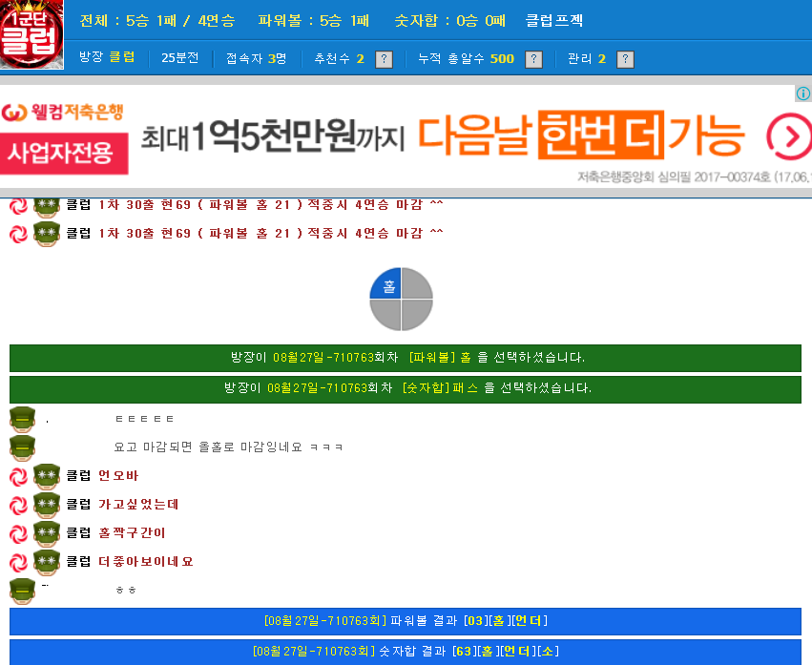The image size is (812, 665).
Task: Select the lower-left gray quadrant of circle
Action: 385,315
